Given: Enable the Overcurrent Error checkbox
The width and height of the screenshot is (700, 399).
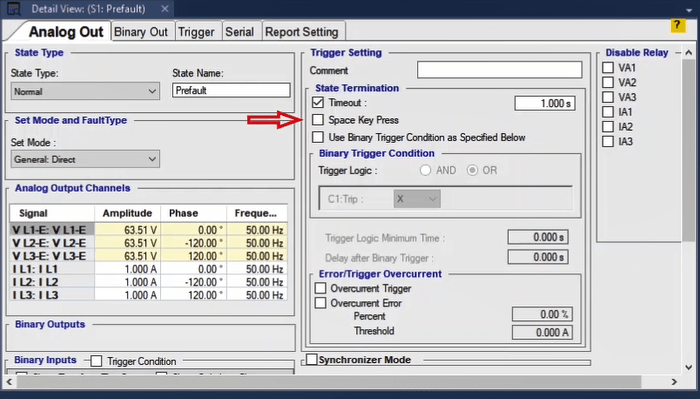Looking at the screenshot, I should (x=320, y=303).
